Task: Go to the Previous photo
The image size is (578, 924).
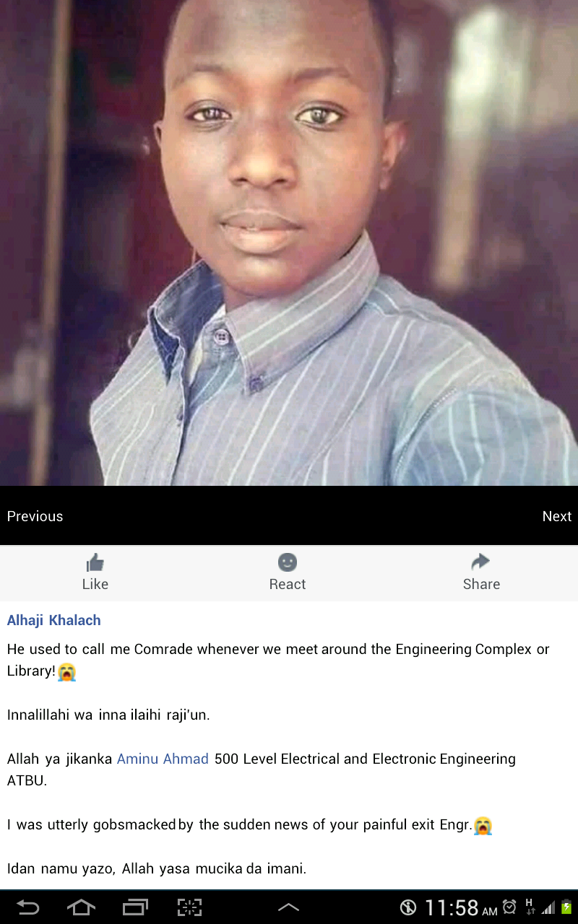Action: [35, 516]
